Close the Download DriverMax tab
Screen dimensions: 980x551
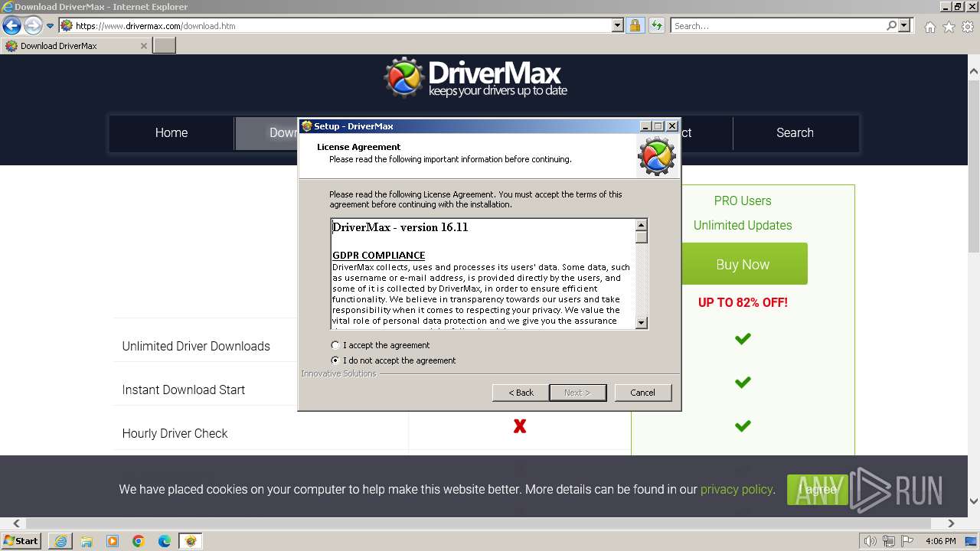pos(143,45)
